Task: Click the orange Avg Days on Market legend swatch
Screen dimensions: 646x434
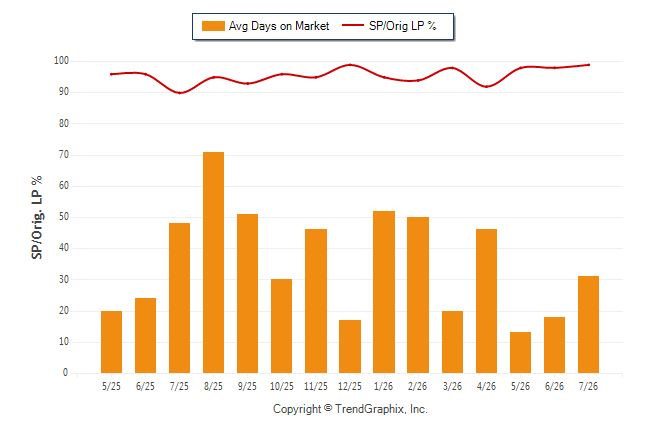Action: tap(213, 26)
